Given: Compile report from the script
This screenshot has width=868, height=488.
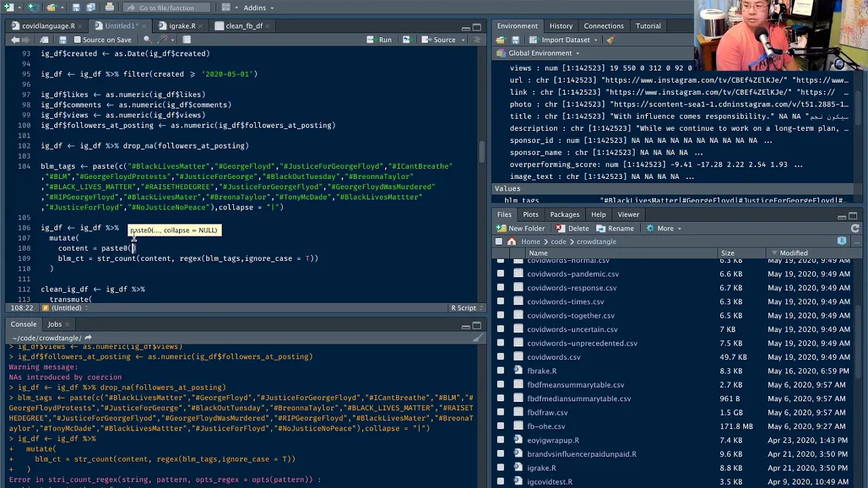Looking at the screenshot, I should (x=186, y=40).
